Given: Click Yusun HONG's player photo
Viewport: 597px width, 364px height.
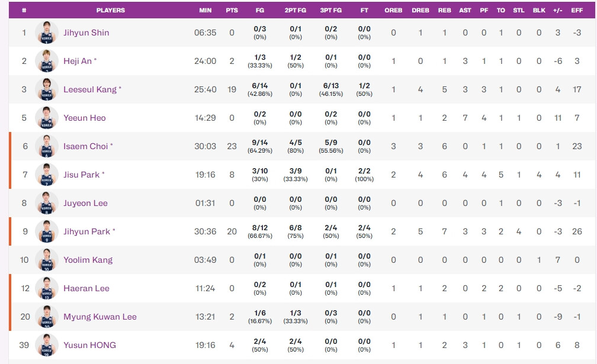Looking at the screenshot, I should coord(47,345).
